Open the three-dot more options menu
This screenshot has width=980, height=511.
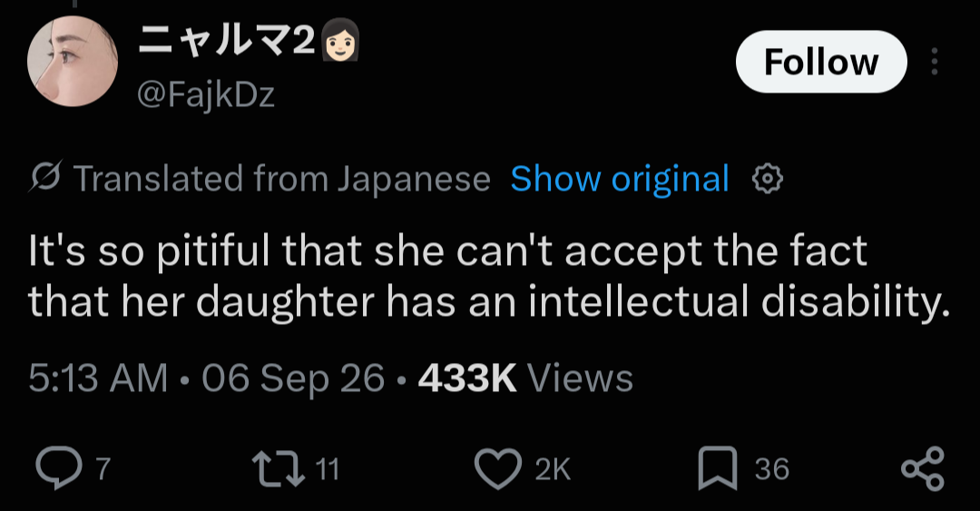[x=935, y=62]
